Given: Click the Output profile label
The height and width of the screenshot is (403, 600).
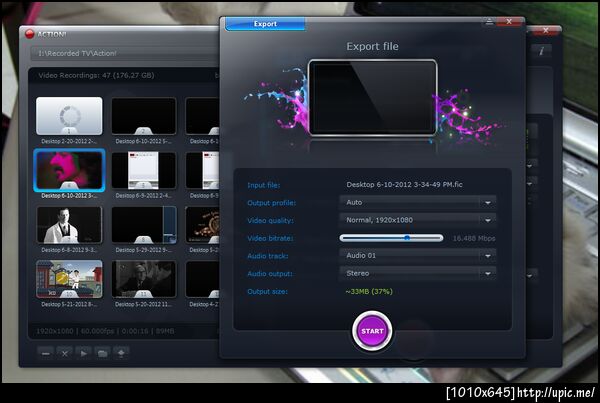Looking at the screenshot, I should click(272, 203).
